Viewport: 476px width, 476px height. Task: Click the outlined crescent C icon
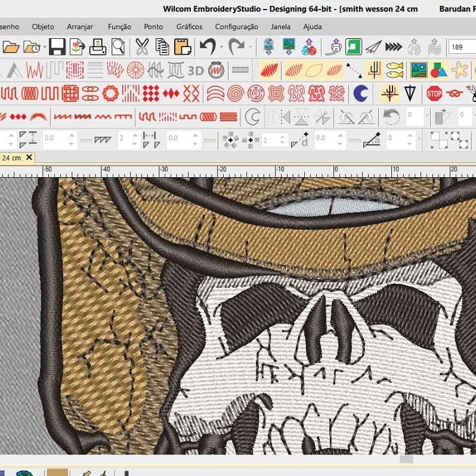pyautogui.click(x=252, y=117)
